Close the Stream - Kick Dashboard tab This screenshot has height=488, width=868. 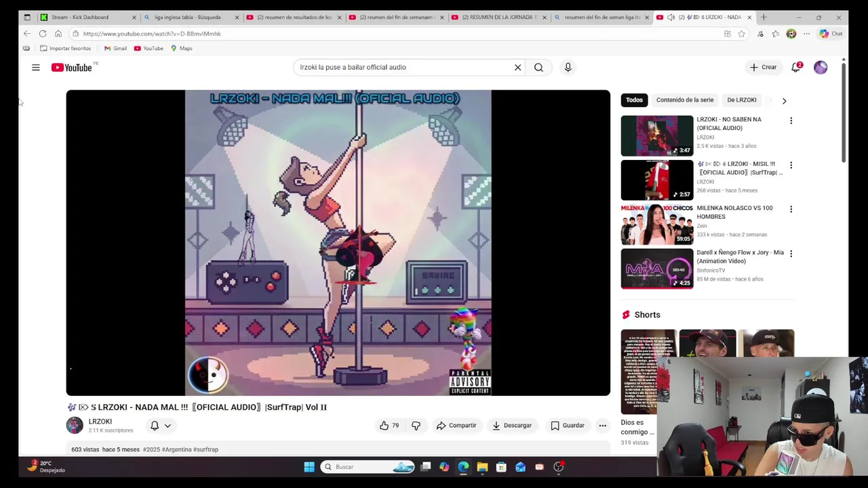point(134,17)
